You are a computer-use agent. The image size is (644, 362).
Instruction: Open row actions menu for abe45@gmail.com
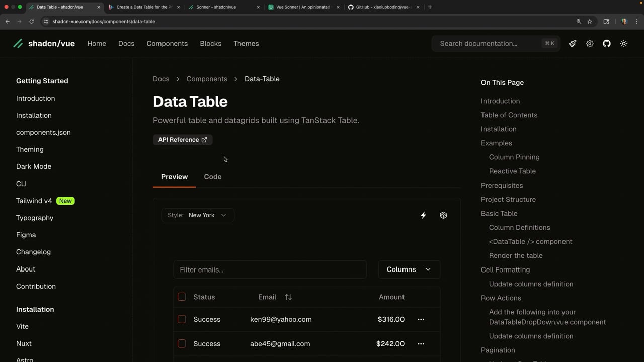[421, 344]
